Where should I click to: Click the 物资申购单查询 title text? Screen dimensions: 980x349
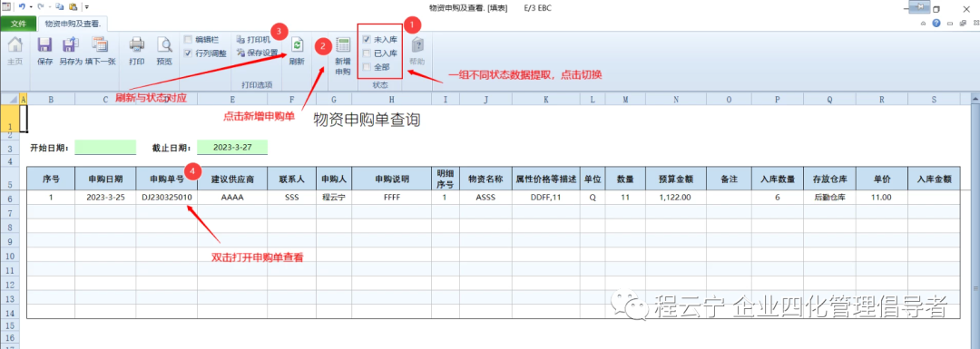click(x=366, y=121)
